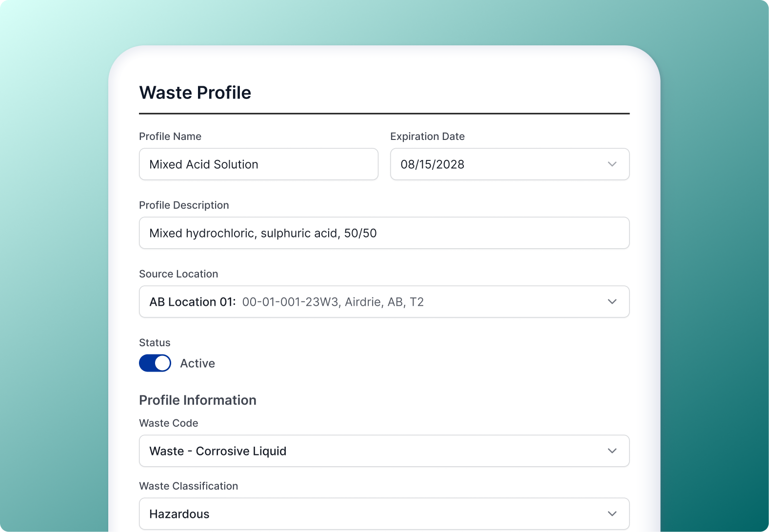Click the Waste Classification chevron arrow
This screenshot has height=532, width=769.
click(612, 514)
